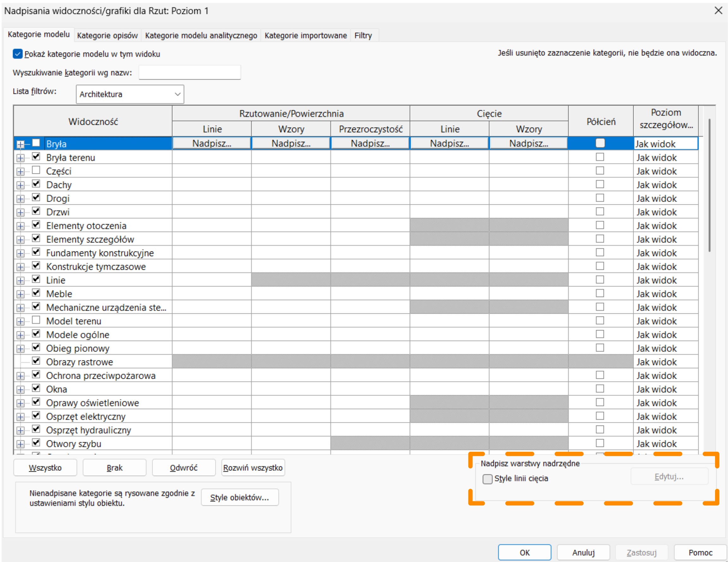Image resolution: width=728 pixels, height=562 pixels.
Task: Click the Rozwiń wszystko button
Action: [253, 468]
